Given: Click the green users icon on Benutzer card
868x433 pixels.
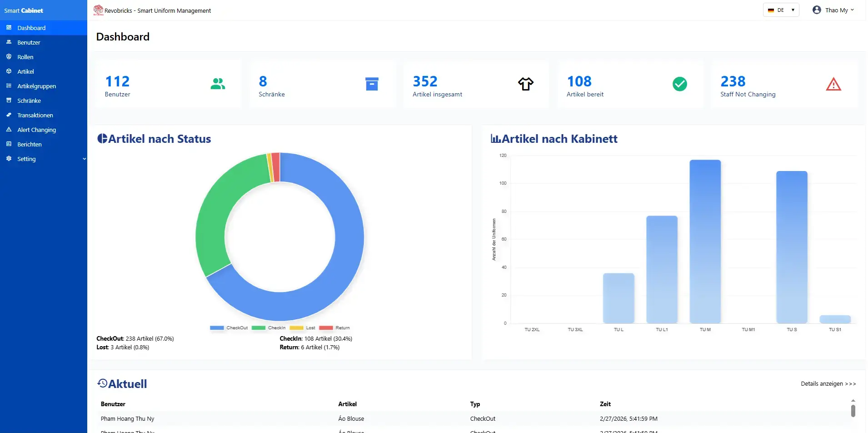Looking at the screenshot, I should pyautogui.click(x=218, y=84).
